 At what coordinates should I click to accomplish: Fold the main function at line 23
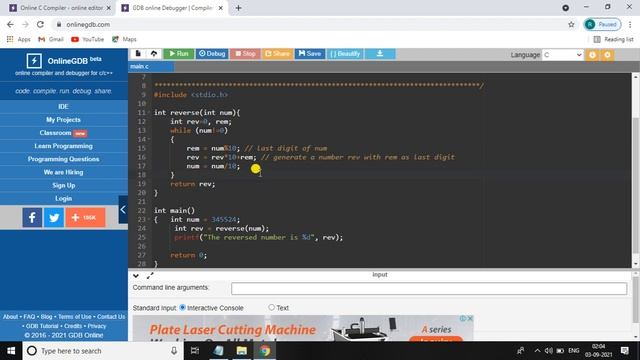click(149, 219)
